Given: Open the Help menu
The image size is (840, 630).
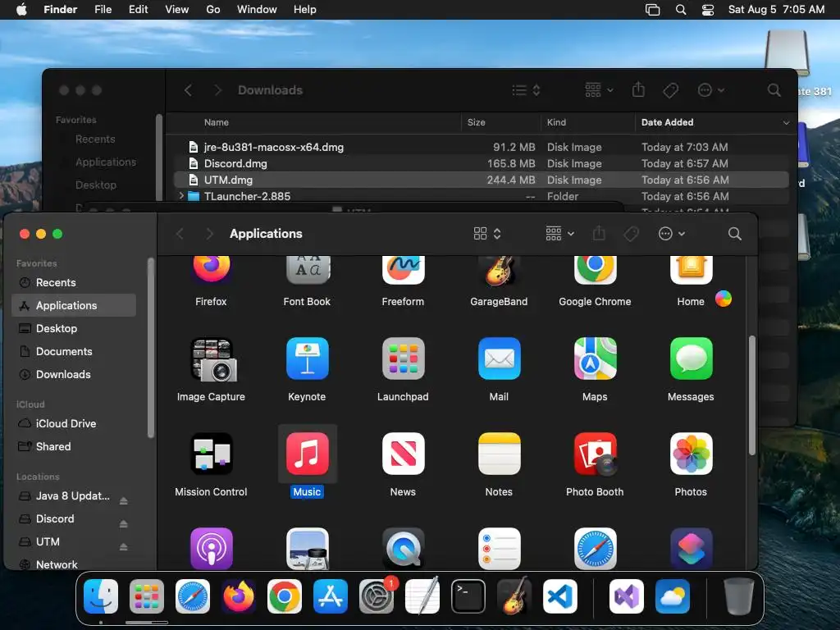Looking at the screenshot, I should click(305, 10).
